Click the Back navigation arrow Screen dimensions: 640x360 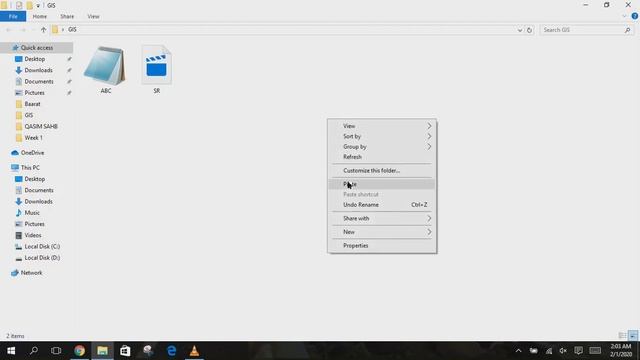[9, 30]
